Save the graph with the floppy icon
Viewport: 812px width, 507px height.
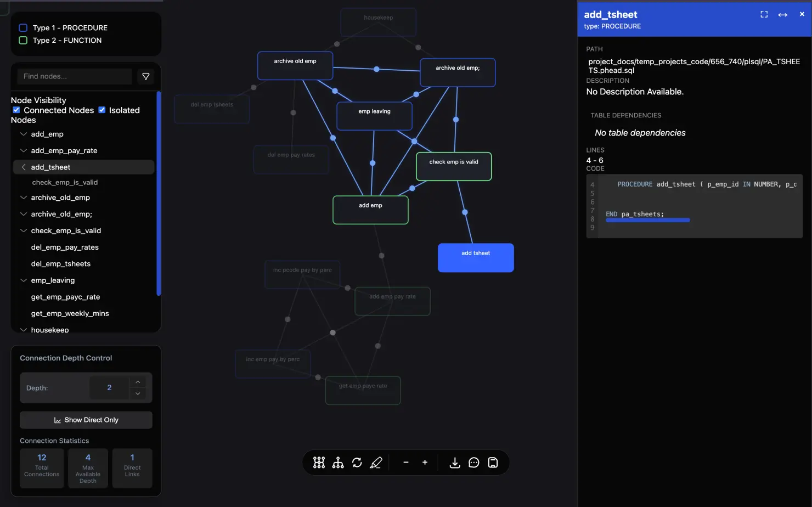[493, 463]
